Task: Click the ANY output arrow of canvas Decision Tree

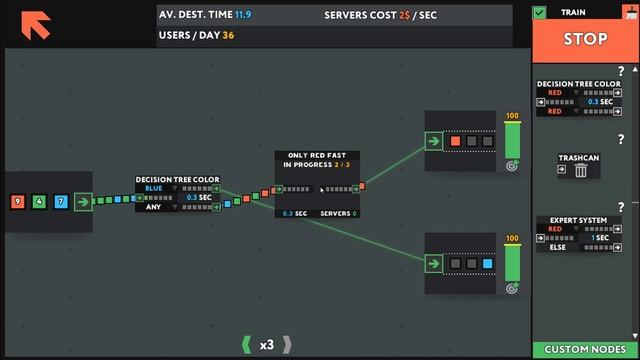Action: click(216, 207)
